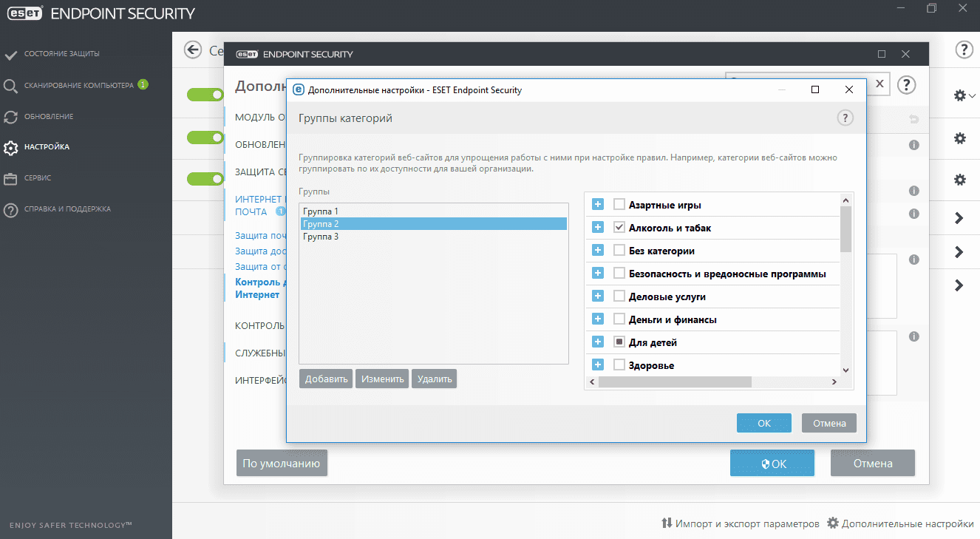Uncheck the Алкоголь и табак checkbox
Image resolution: width=980 pixels, height=539 pixels.
tap(619, 228)
